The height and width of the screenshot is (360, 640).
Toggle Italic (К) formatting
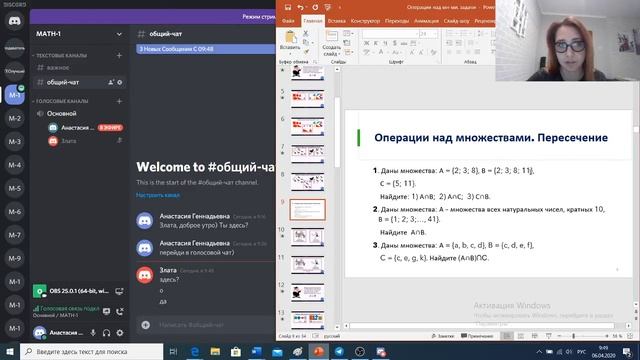pyautogui.click(x=376, y=43)
